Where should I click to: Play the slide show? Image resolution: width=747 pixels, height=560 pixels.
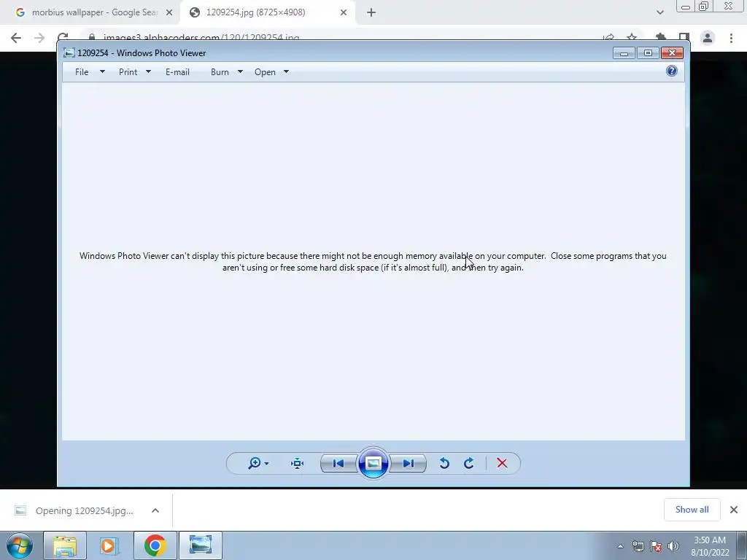[x=373, y=463]
